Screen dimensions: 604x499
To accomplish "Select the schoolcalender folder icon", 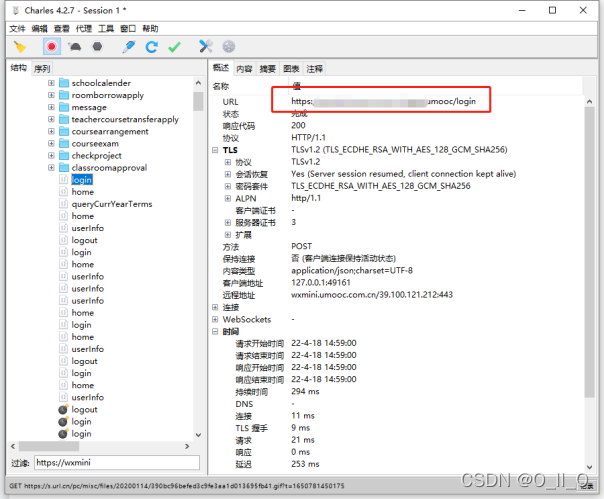I will click(64, 83).
